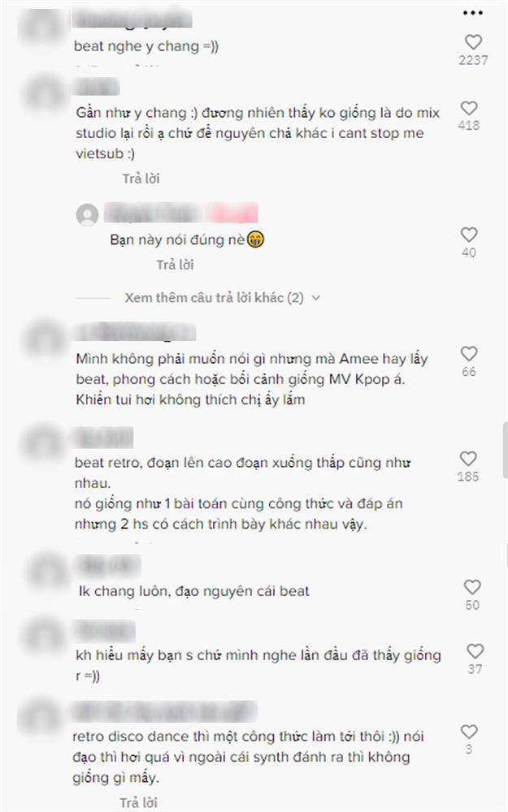
Task: Like the reply 'Bạn này nói đúng nè'
Action: [x=469, y=235]
